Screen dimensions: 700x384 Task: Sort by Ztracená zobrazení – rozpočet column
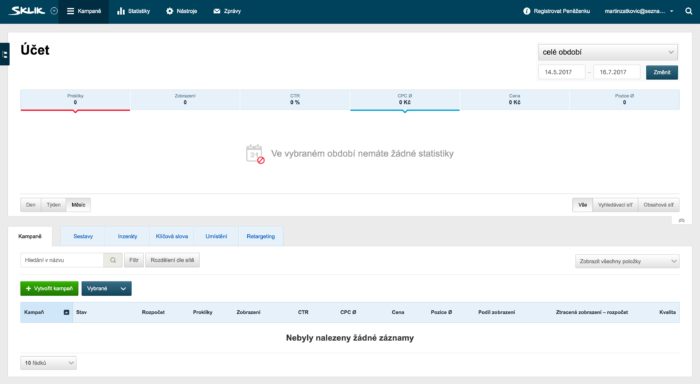(x=592, y=312)
